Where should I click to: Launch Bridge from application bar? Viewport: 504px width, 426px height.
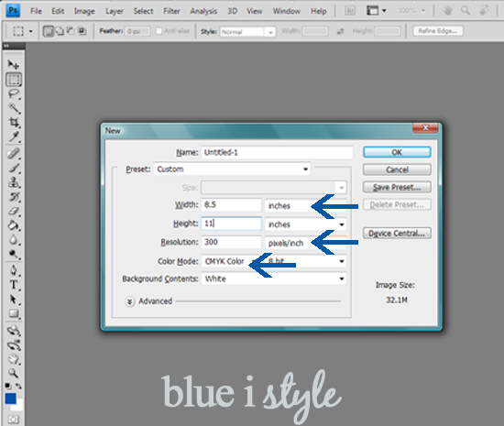(350, 11)
